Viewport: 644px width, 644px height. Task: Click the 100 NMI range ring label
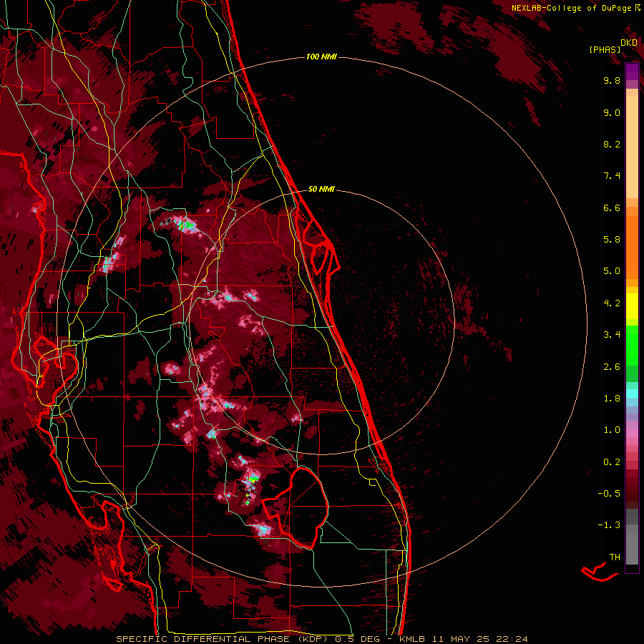tap(321, 57)
